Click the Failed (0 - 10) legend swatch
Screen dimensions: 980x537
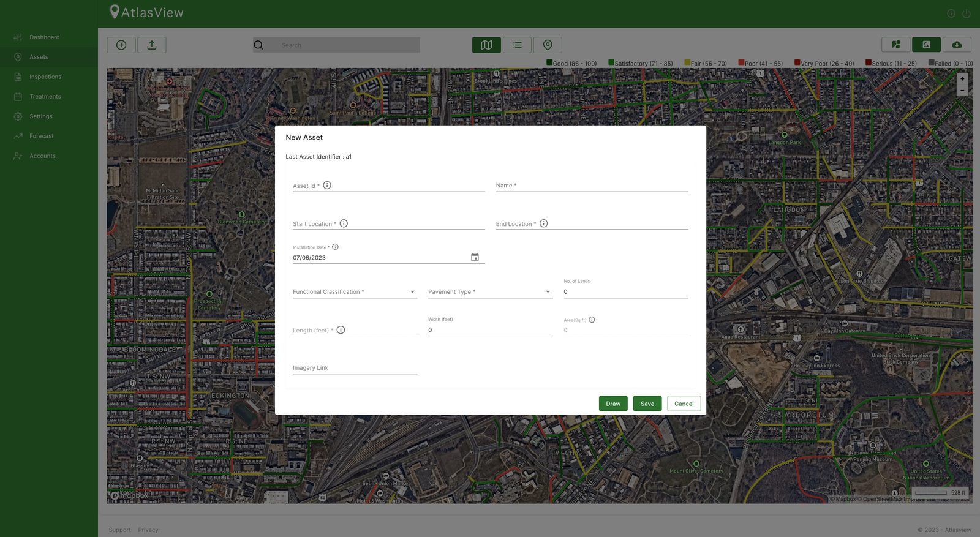[931, 62]
